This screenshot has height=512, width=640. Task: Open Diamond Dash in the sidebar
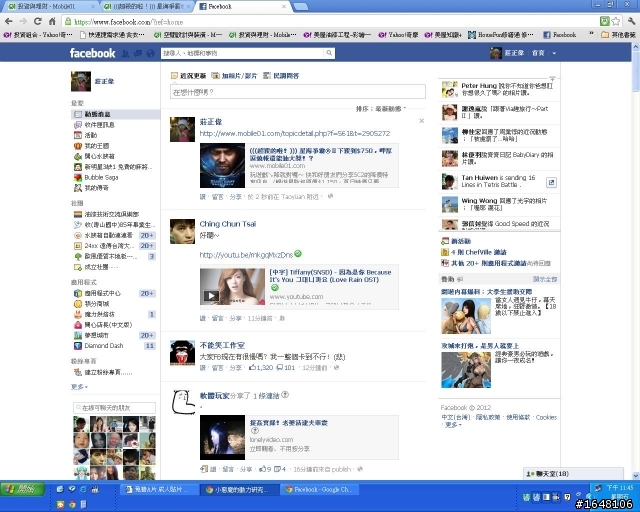coord(104,346)
